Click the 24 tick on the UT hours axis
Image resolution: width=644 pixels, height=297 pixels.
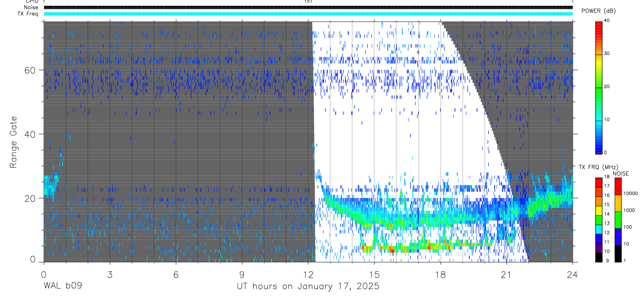pyautogui.click(x=573, y=274)
